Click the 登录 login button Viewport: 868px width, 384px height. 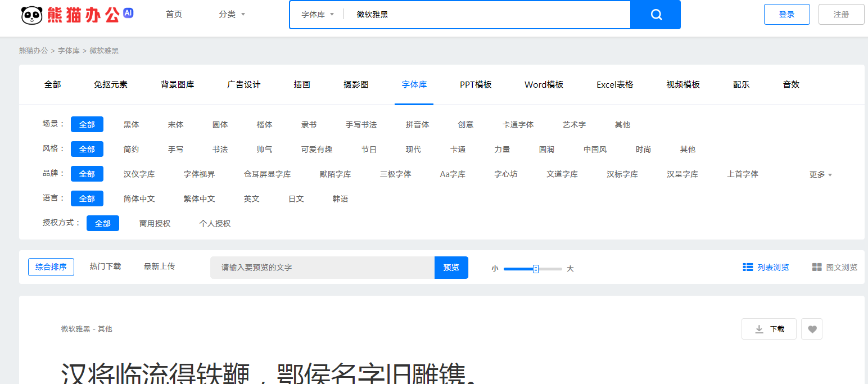click(786, 15)
